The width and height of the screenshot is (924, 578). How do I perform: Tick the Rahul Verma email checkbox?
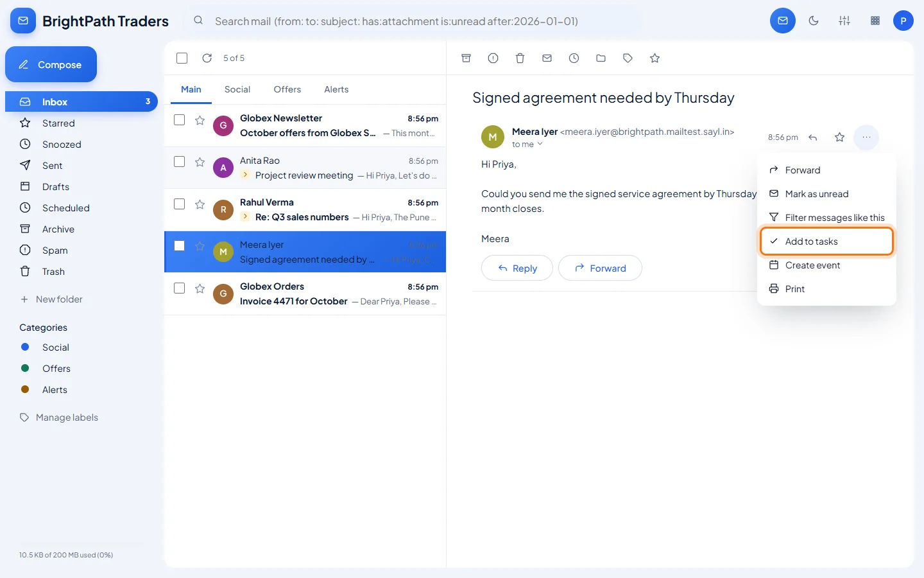click(180, 204)
